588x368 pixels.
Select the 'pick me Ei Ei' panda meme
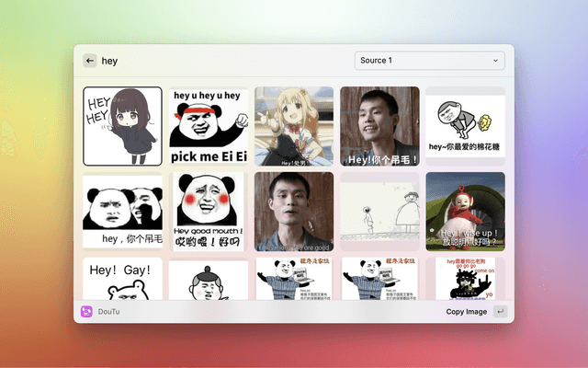click(x=208, y=126)
